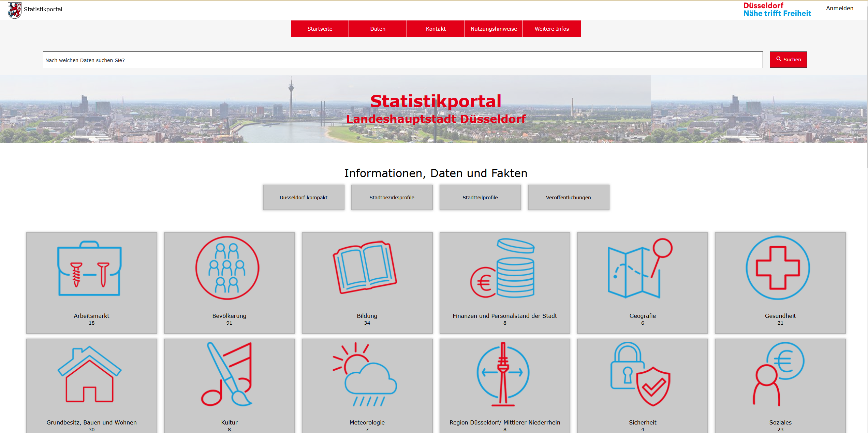The height and width of the screenshot is (433, 868).
Task: Select the Grundbesitz house icon
Action: pos(89,374)
